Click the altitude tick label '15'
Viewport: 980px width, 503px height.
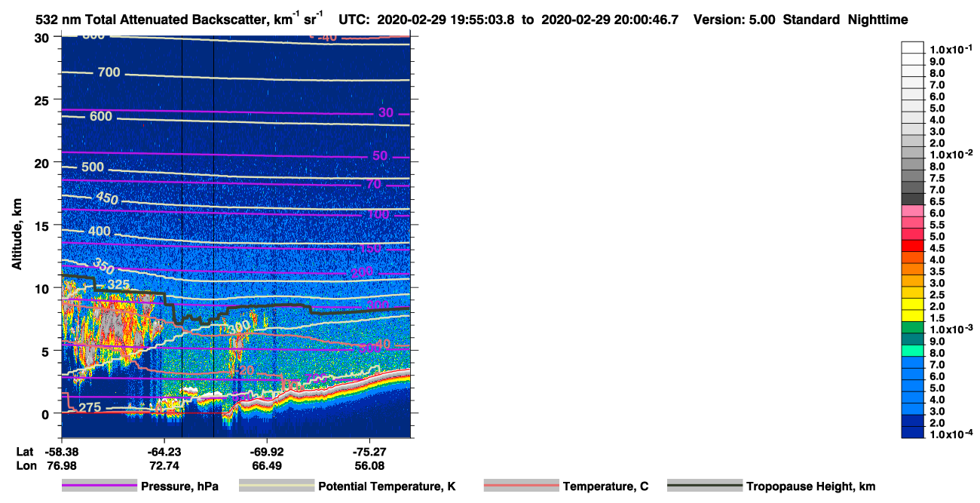pyautogui.click(x=43, y=225)
